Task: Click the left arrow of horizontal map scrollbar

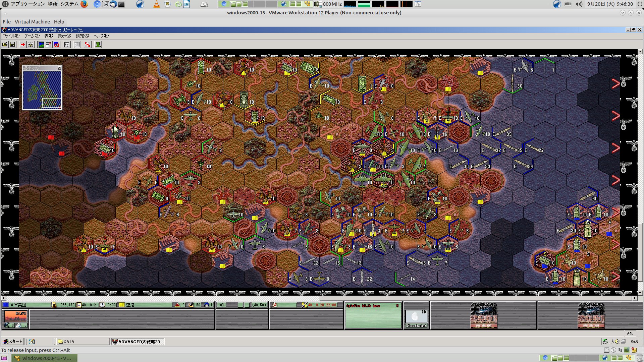Action: pos(4,298)
